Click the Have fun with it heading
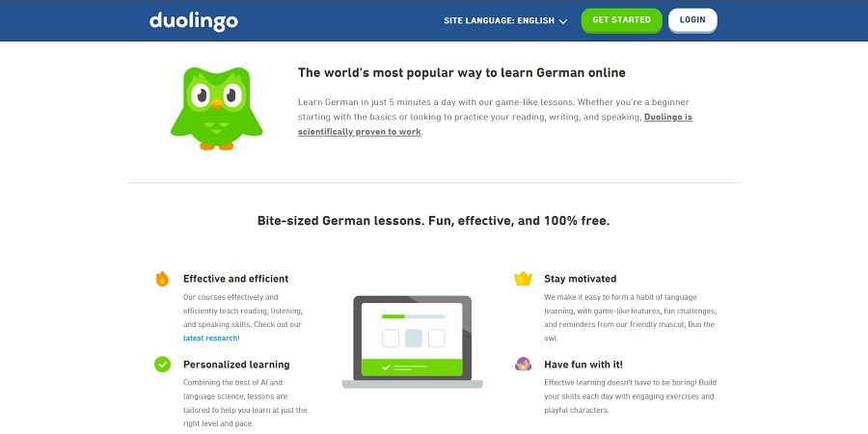868x434 pixels. (583, 365)
